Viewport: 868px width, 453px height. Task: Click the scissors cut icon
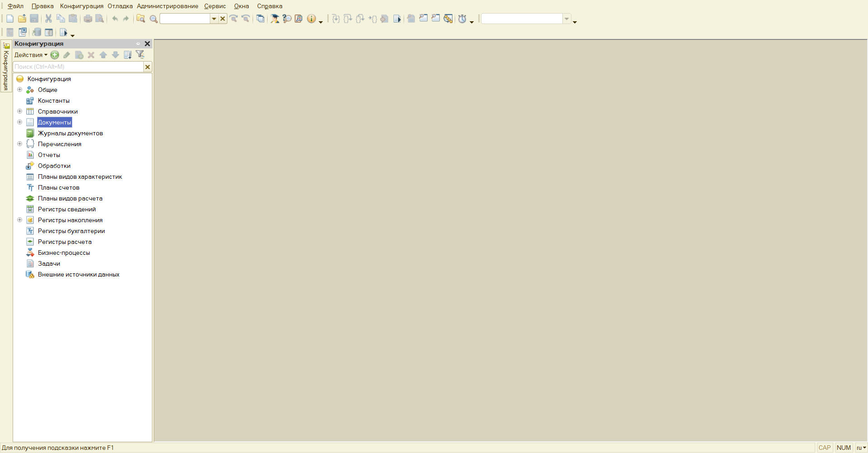(48, 19)
